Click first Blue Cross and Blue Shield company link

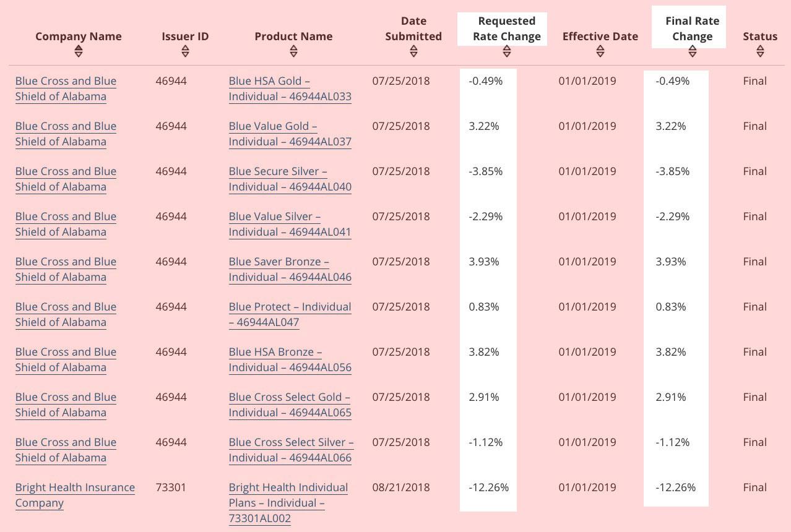(66, 88)
